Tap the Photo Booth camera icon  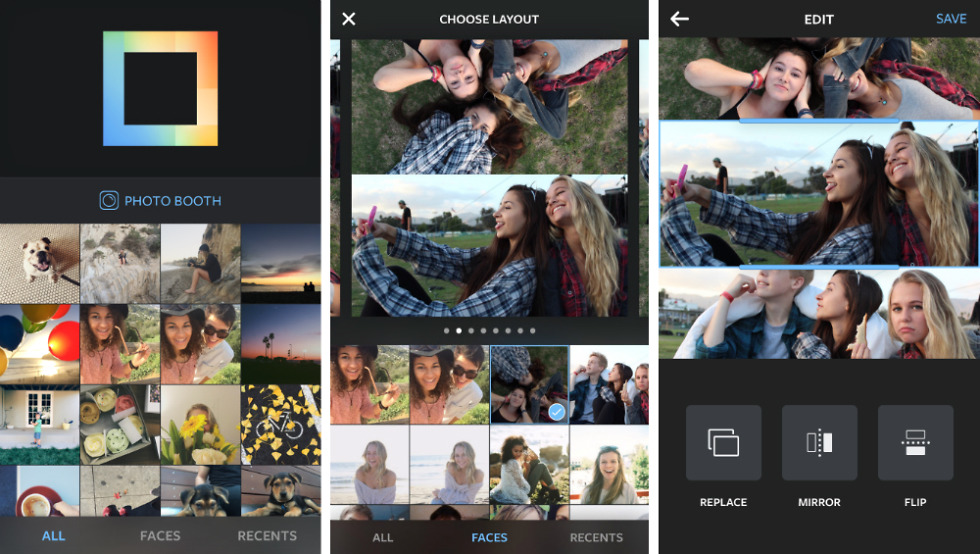tap(109, 201)
